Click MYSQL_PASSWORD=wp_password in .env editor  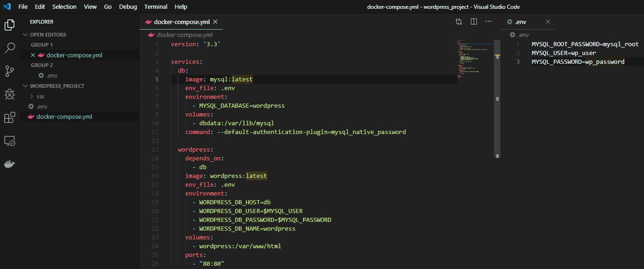click(x=578, y=61)
